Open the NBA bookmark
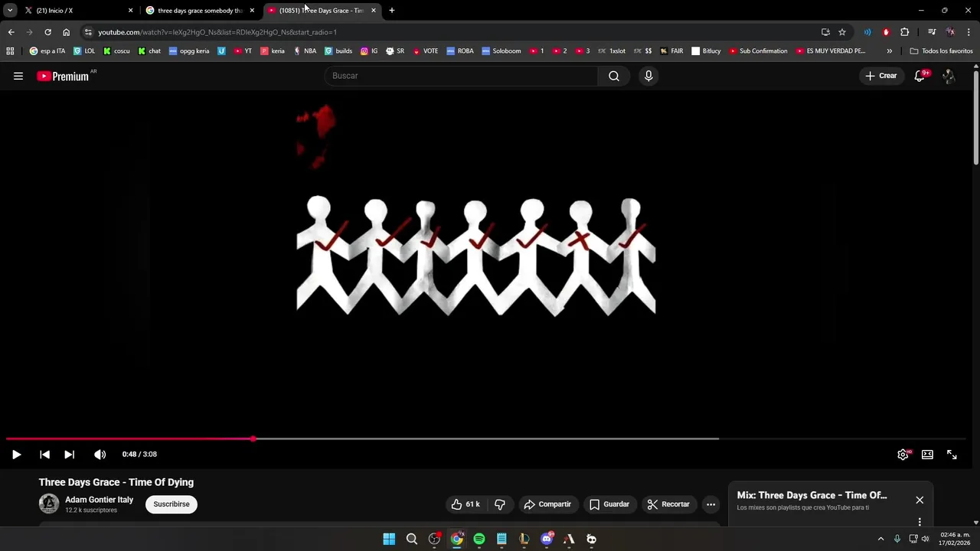The image size is (980, 551). pyautogui.click(x=305, y=51)
